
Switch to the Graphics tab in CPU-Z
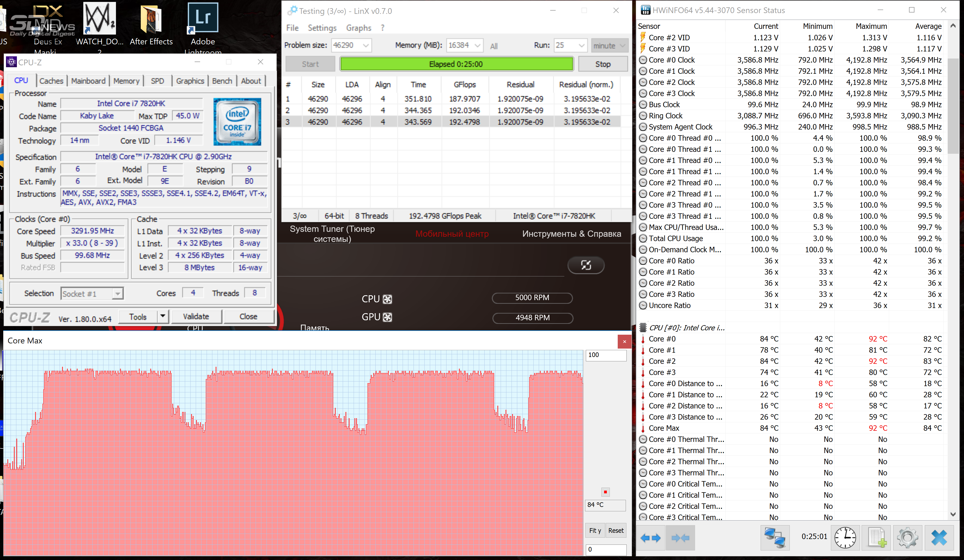click(x=190, y=81)
